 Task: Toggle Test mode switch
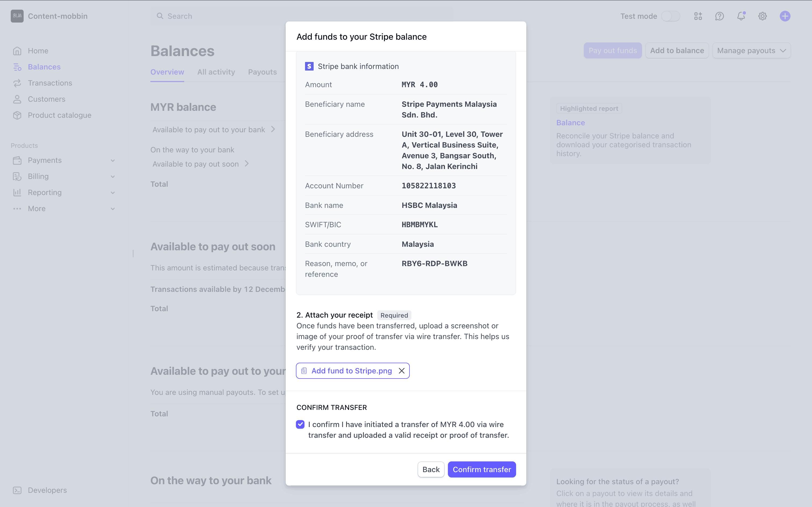pos(670,16)
